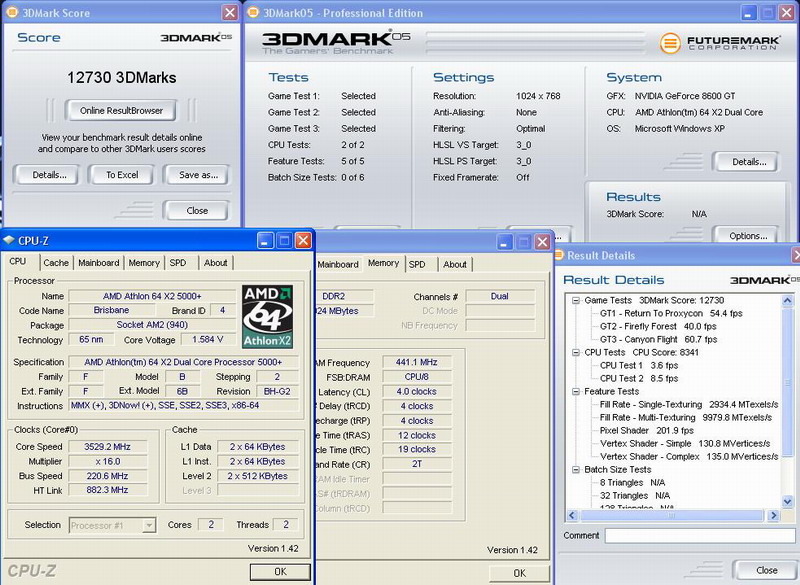800x585 pixels.
Task: Select Vertex Shader - Complex row
Action: tap(689, 456)
